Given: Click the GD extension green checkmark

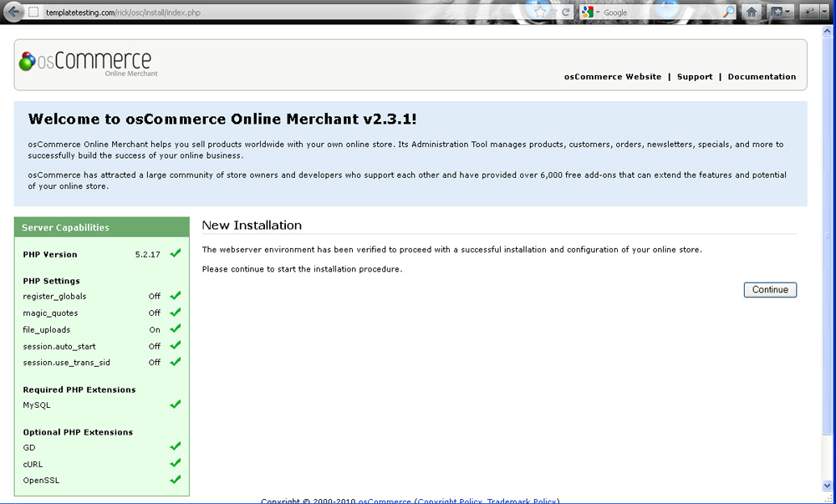Looking at the screenshot, I should pyautogui.click(x=175, y=446).
